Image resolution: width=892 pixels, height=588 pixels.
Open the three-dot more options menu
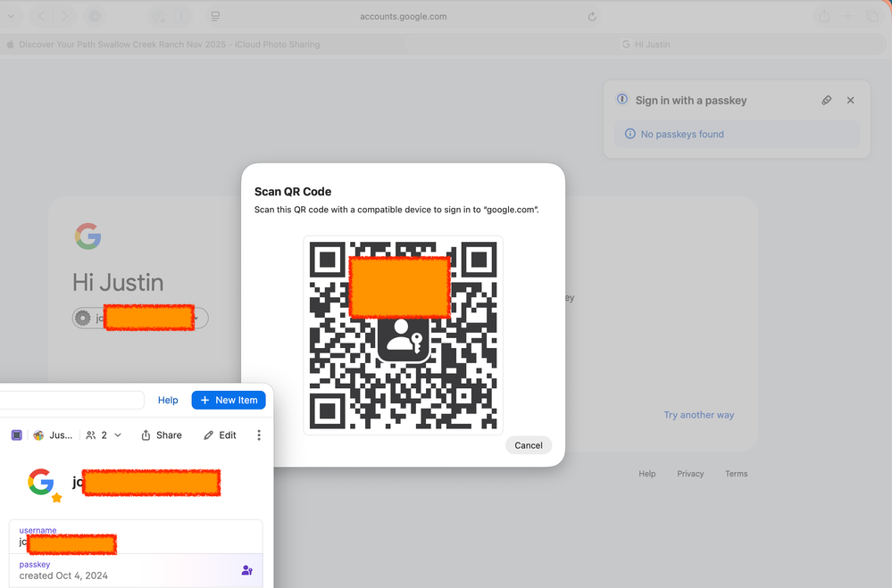point(259,435)
